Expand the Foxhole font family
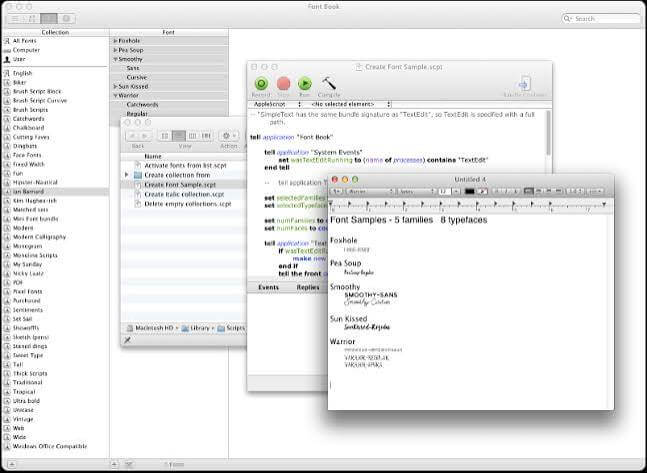The image size is (647, 473). tap(116, 41)
